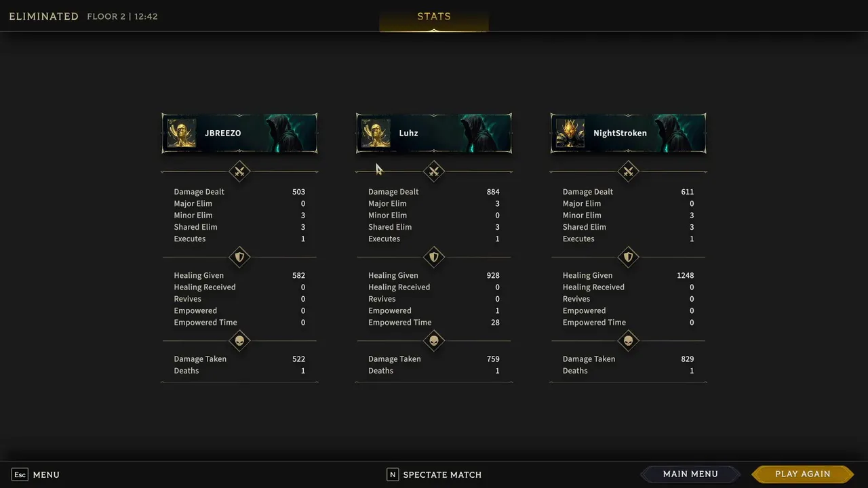The height and width of the screenshot is (488, 868).
Task: Click crossed swords icon under Luhz
Action: click(434, 171)
